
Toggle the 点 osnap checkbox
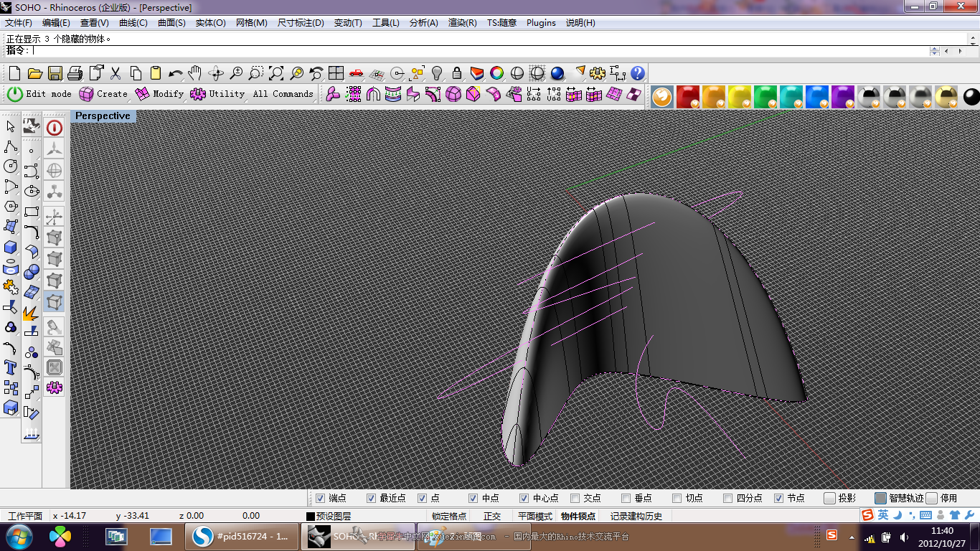pos(423,498)
